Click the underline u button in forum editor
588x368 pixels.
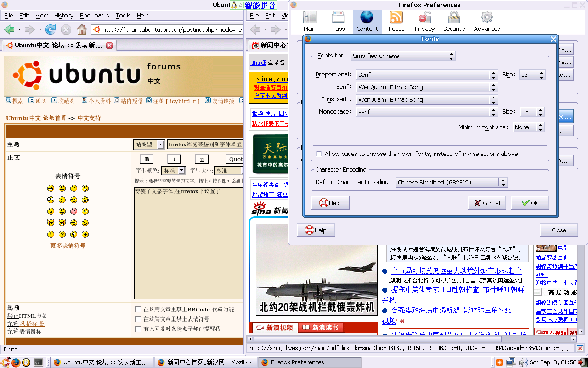pyautogui.click(x=202, y=159)
